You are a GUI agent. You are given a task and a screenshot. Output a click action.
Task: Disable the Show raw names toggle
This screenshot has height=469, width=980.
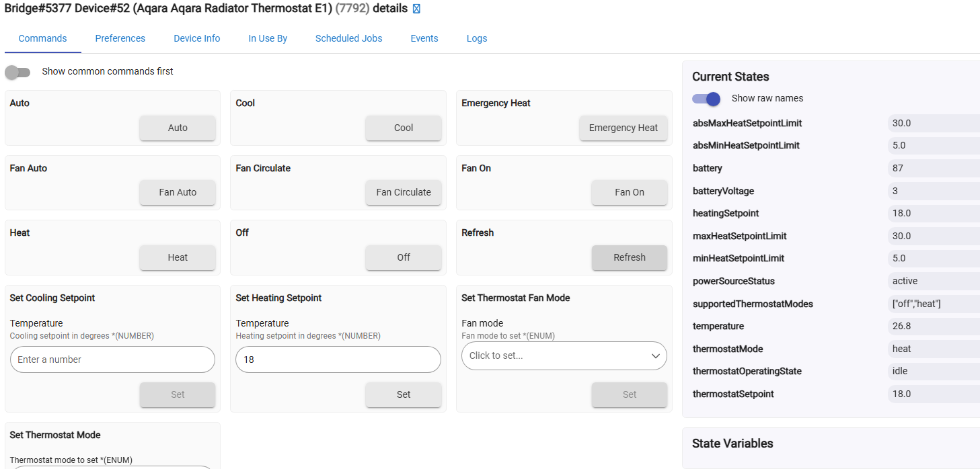(706, 99)
